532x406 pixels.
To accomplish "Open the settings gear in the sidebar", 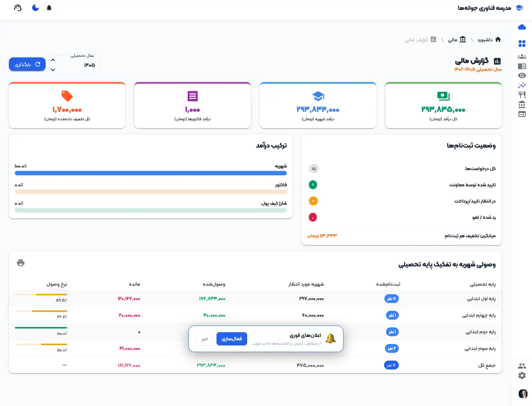I will point(522,376).
